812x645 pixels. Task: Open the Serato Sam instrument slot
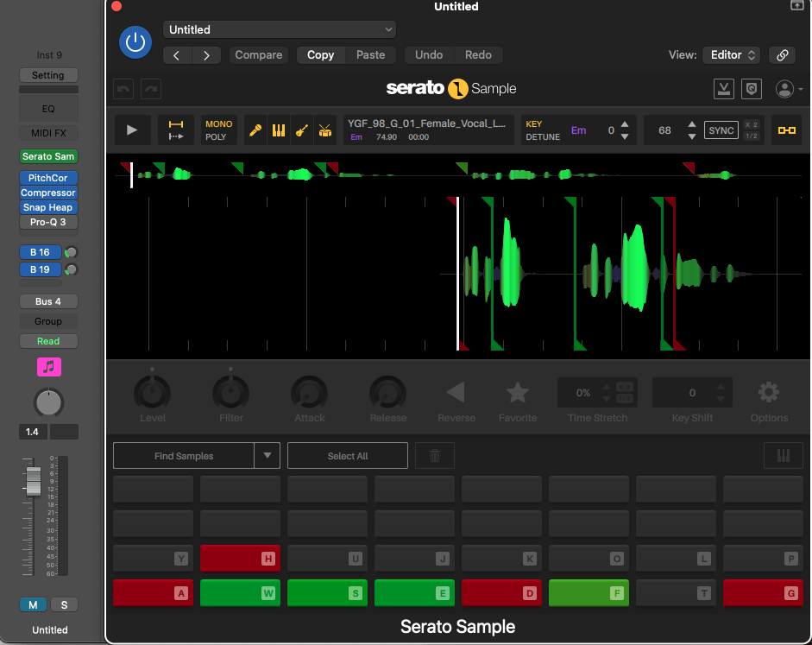[48, 156]
